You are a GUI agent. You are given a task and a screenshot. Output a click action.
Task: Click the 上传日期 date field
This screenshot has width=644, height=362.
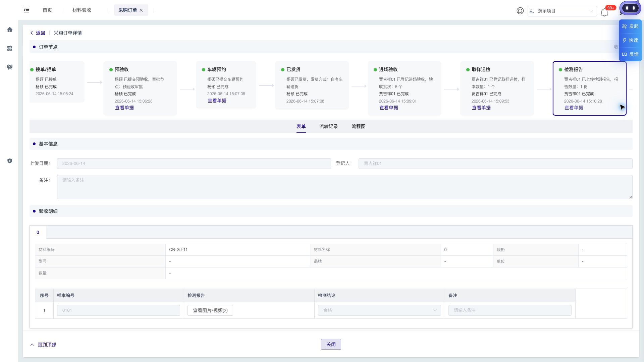point(194,164)
